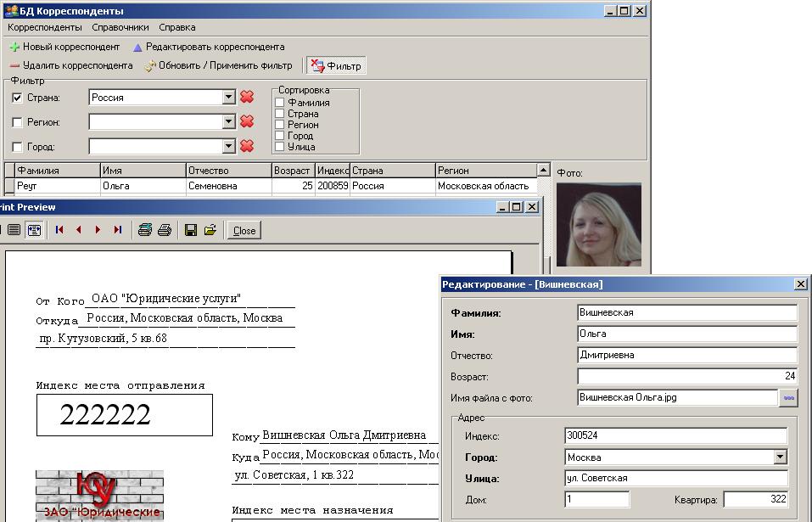Enable the Регион filter checkbox
812x522 pixels.
[17, 122]
